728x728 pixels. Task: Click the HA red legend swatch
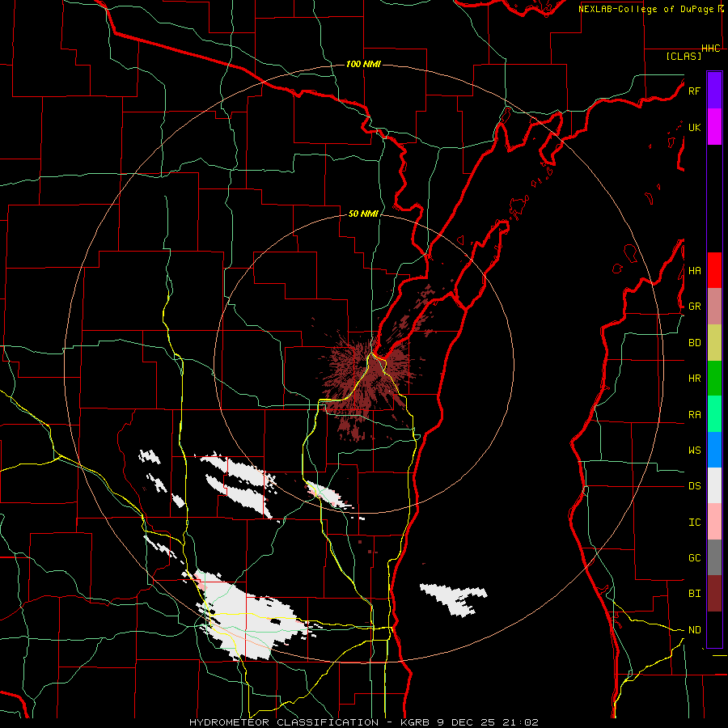coord(714,270)
